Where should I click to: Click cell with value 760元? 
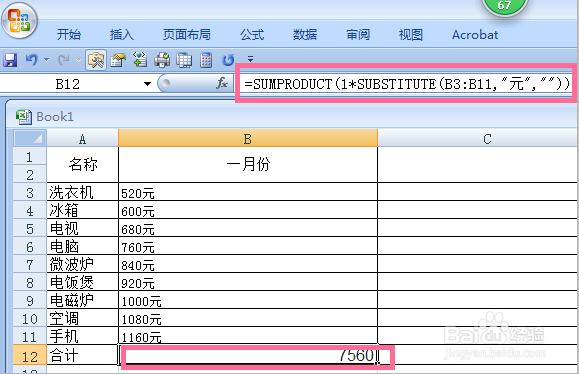click(248, 246)
